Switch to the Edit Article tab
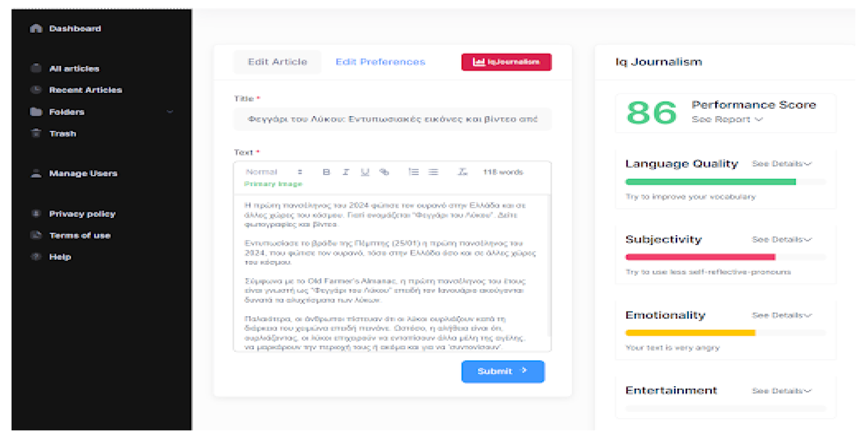868x440 pixels. click(x=277, y=62)
